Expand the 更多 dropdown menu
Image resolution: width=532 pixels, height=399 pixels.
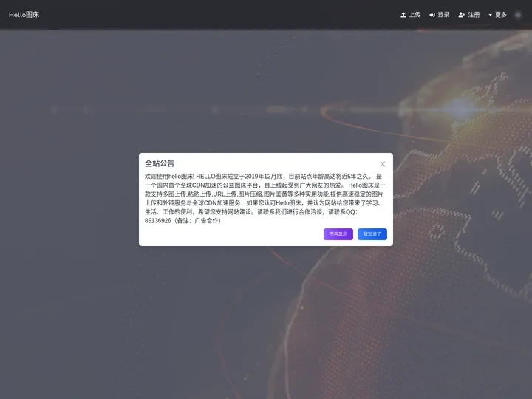[498, 15]
